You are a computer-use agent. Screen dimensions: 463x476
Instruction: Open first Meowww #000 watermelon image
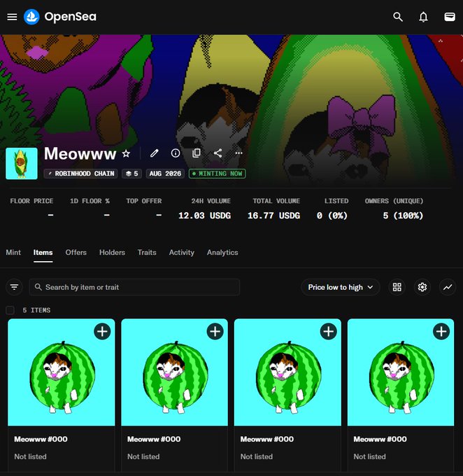click(62, 372)
